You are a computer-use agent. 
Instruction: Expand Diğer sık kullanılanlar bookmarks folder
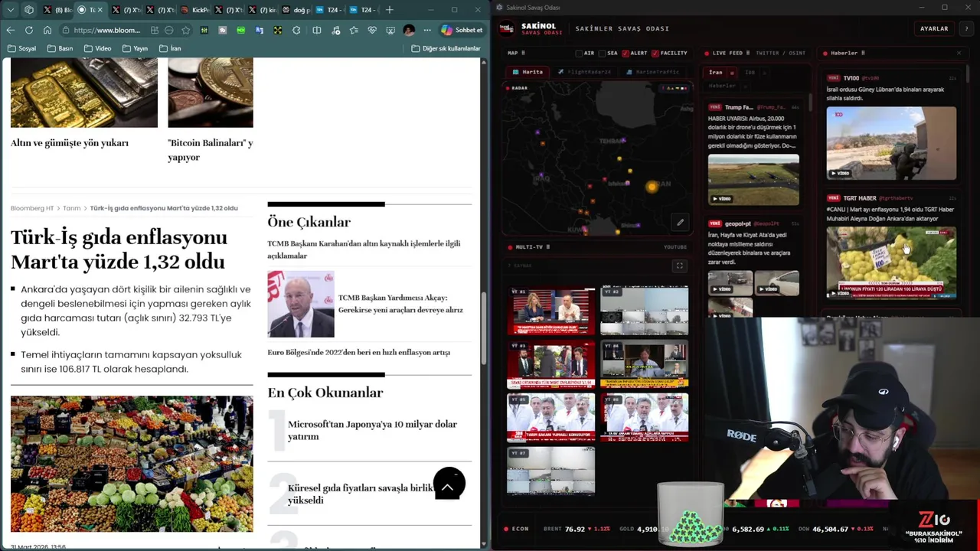(x=446, y=48)
